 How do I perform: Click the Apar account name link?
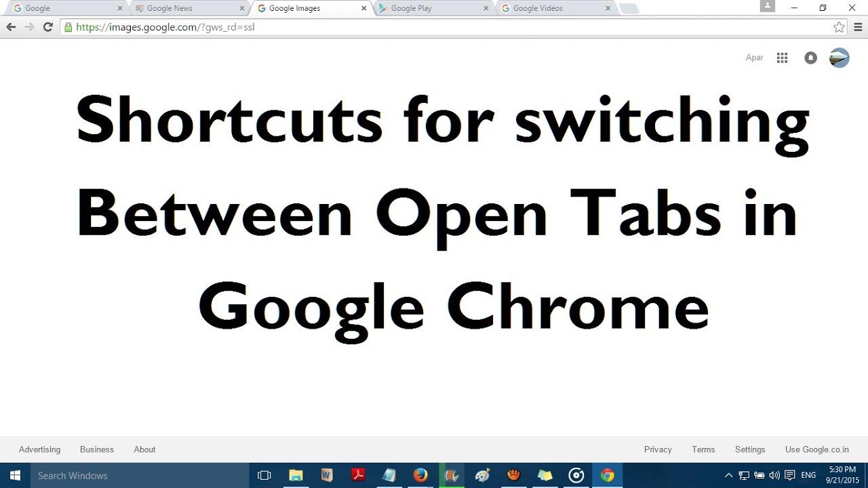(755, 58)
